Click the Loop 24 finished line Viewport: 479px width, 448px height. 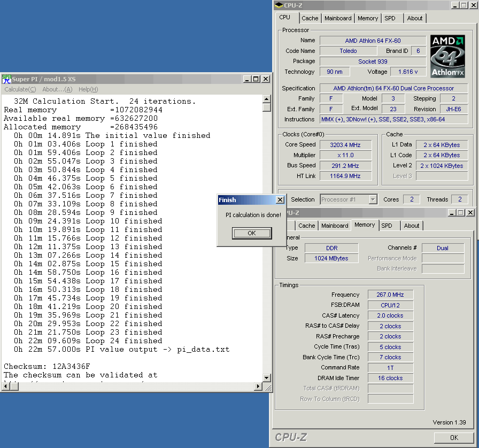tap(88, 341)
